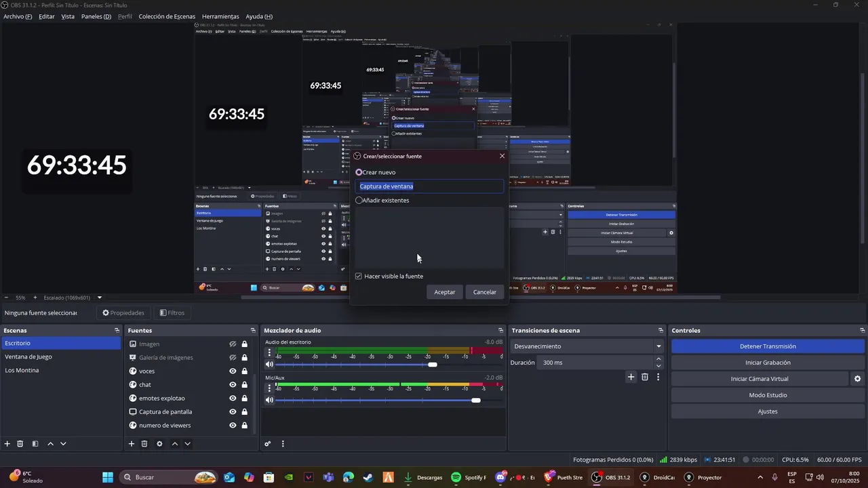
Task: Hide the emotes explotao source
Action: tap(233, 398)
